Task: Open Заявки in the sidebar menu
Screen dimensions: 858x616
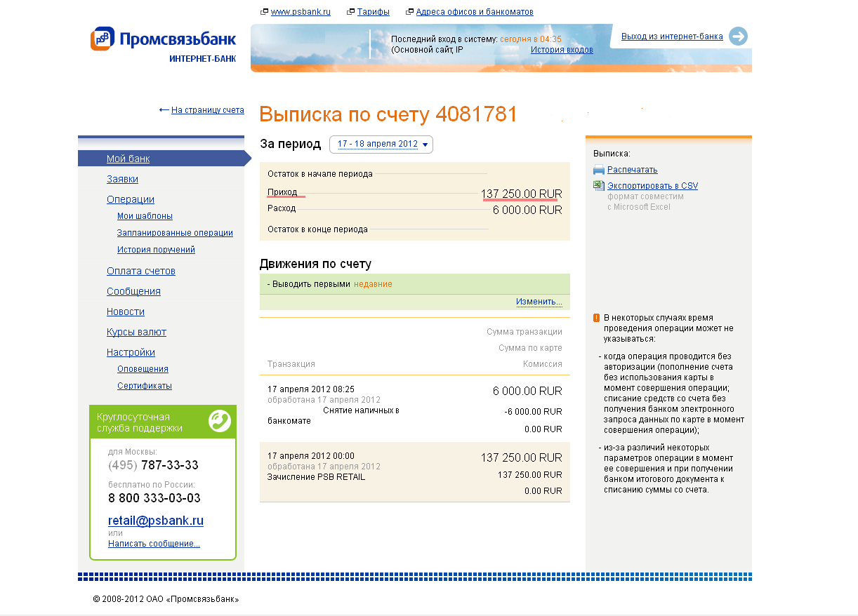Action: click(x=122, y=179)
